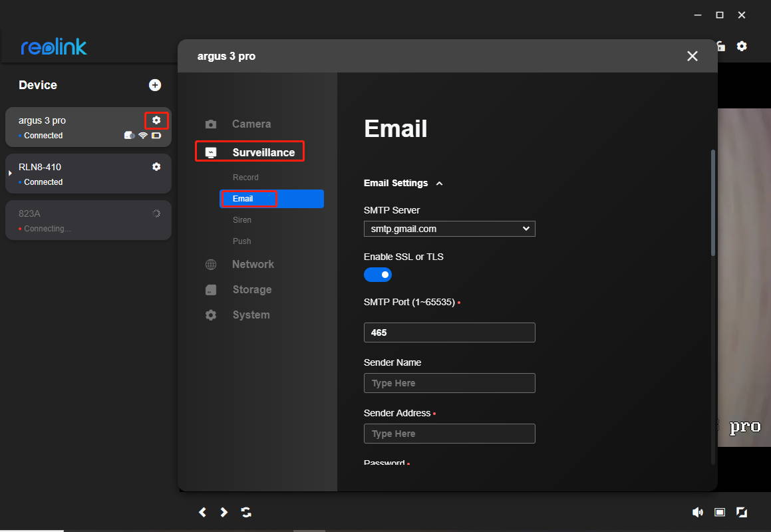Viewport: 771px width, 532px height.
Task: Click the Sender Address input field
Action: point(450,434)
